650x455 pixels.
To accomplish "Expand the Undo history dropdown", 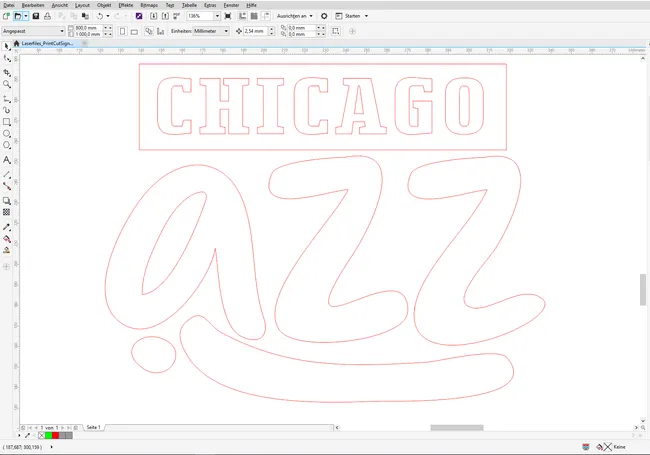I will click(108, 16).
